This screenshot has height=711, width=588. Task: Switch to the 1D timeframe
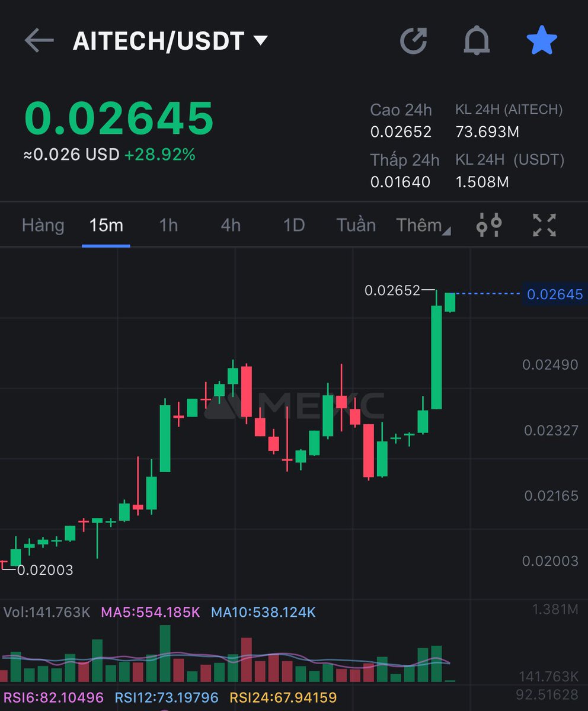point(293,225)
